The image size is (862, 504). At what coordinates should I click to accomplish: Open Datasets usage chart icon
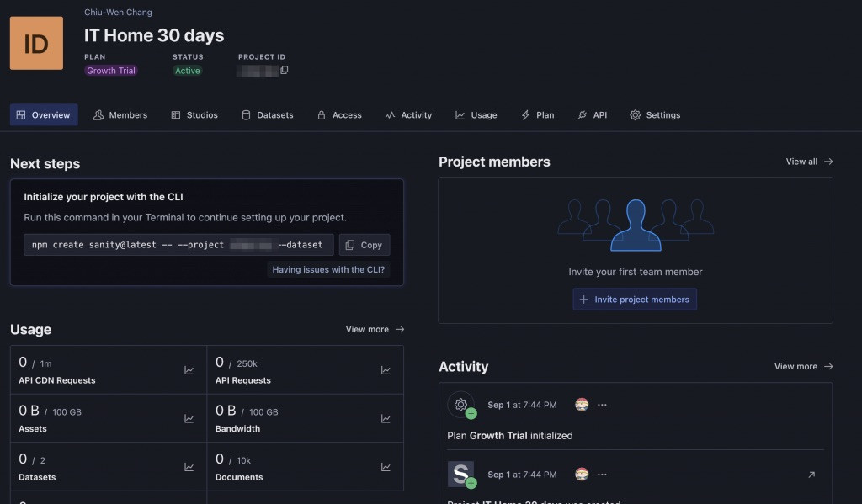[x=189, y=467]
